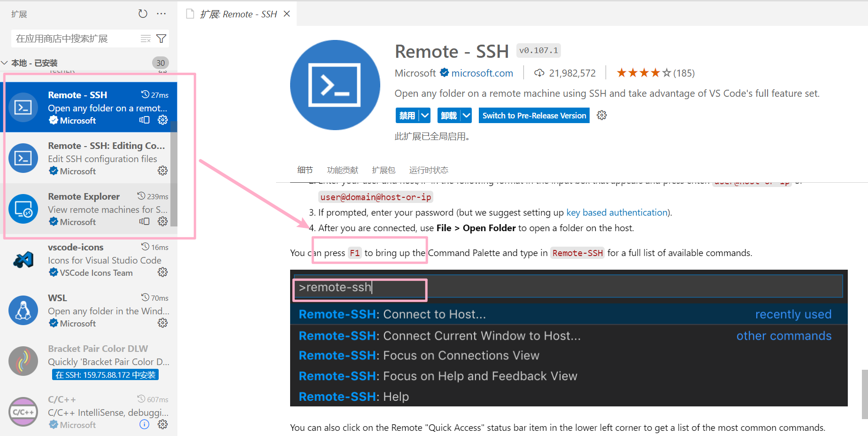Open the microsoft.com publisher link
The height and width of the screenshot is (436, 868).
click(x=482, y=73)
